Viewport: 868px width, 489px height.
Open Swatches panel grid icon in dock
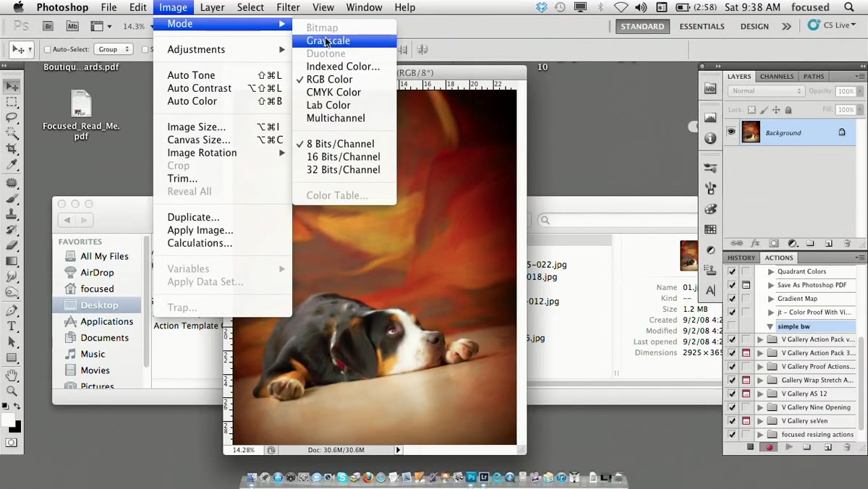(x=710, y=230)
